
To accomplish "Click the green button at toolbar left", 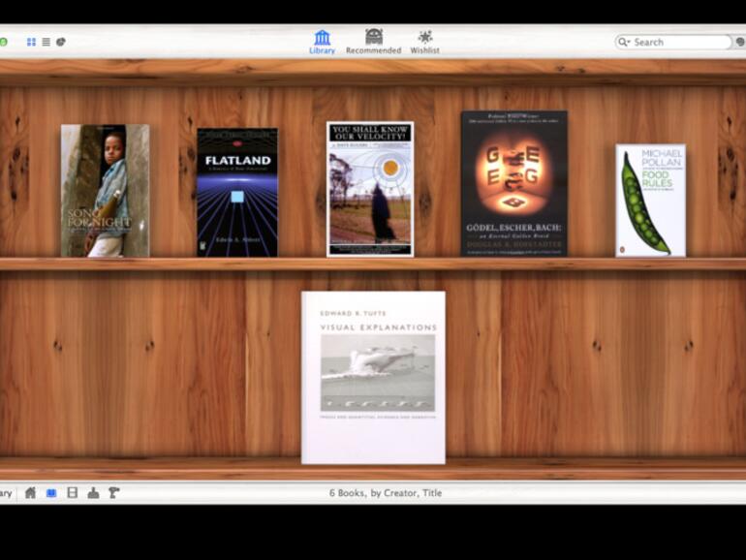I will tap(3, 43).
